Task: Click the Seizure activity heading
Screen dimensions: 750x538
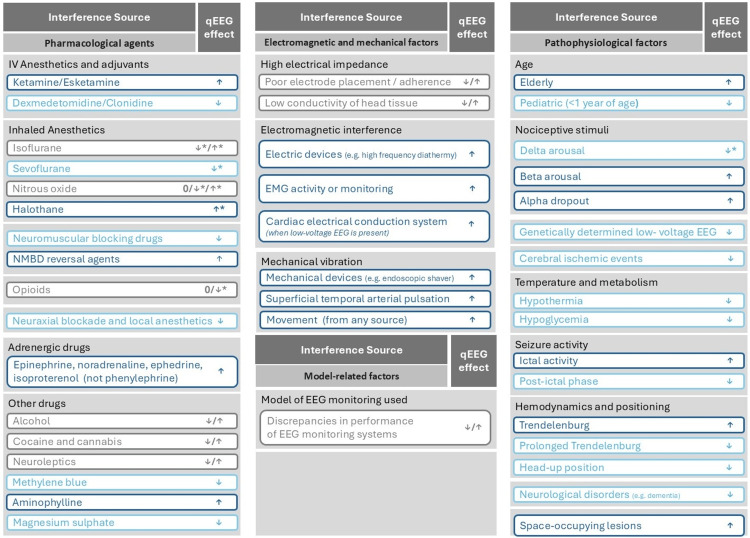Action: coord(551,344)
